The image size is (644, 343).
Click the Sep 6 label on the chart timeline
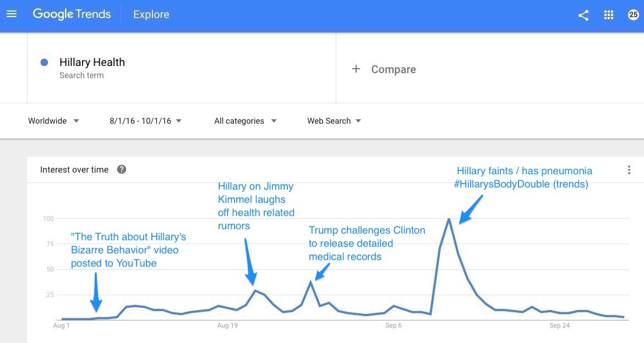click(393, 325)
